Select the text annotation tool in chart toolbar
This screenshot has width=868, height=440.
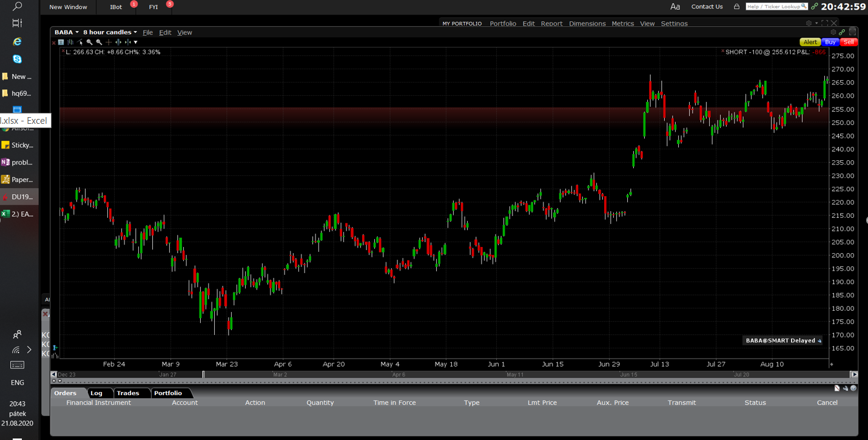61,42
